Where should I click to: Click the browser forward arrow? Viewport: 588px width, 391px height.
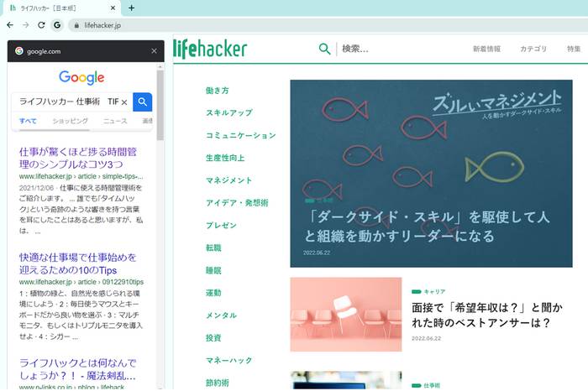[26, 25]
